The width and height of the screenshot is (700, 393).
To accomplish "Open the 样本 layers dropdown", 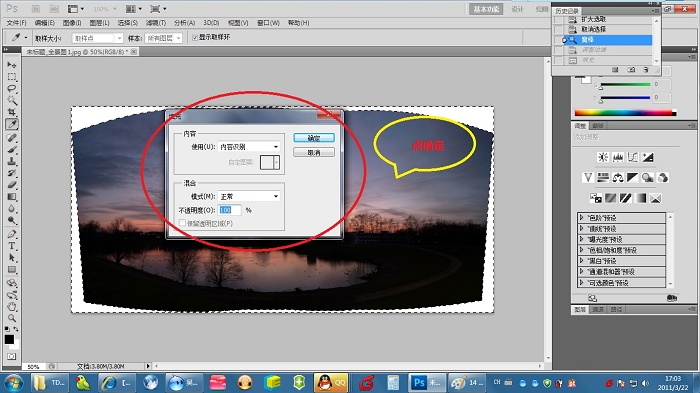I will coord(163,38).
